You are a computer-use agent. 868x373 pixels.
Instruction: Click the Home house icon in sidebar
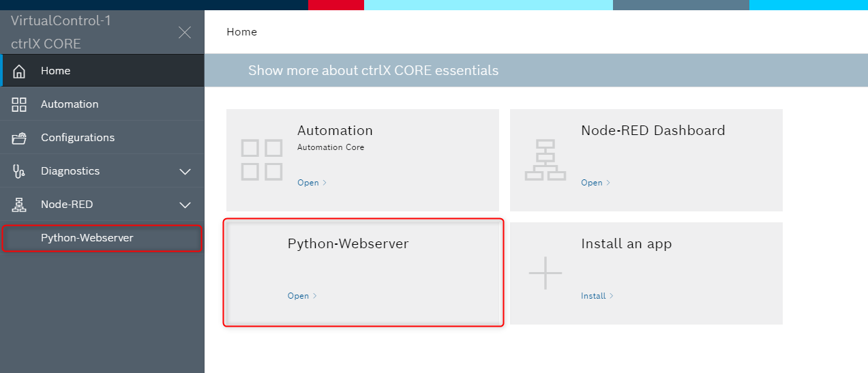pos(19,71)
